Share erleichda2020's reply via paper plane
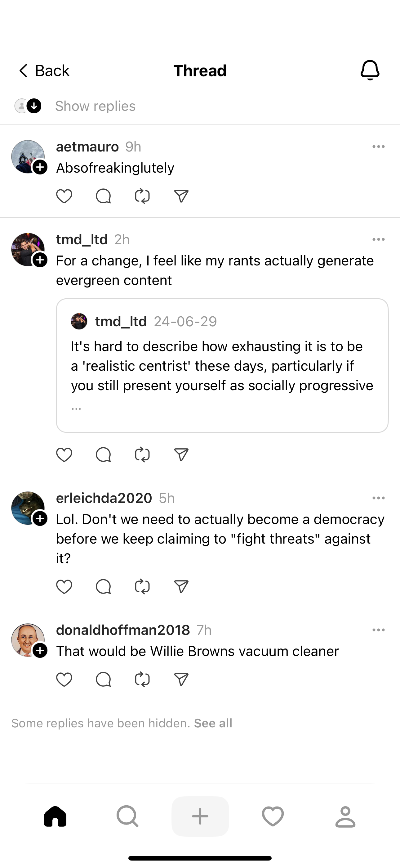 tap(181, 587)
